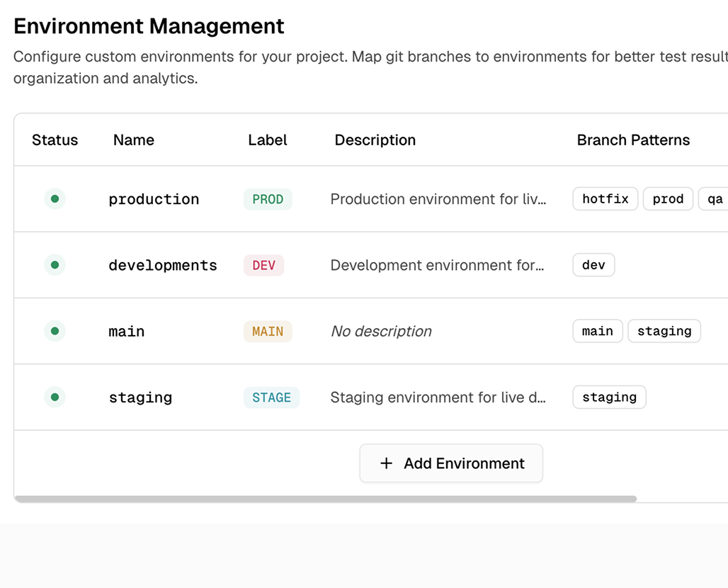The height and width of the screenshot is (588, 728).
Task: Click the 'No description' text
Action: (381, 331)
